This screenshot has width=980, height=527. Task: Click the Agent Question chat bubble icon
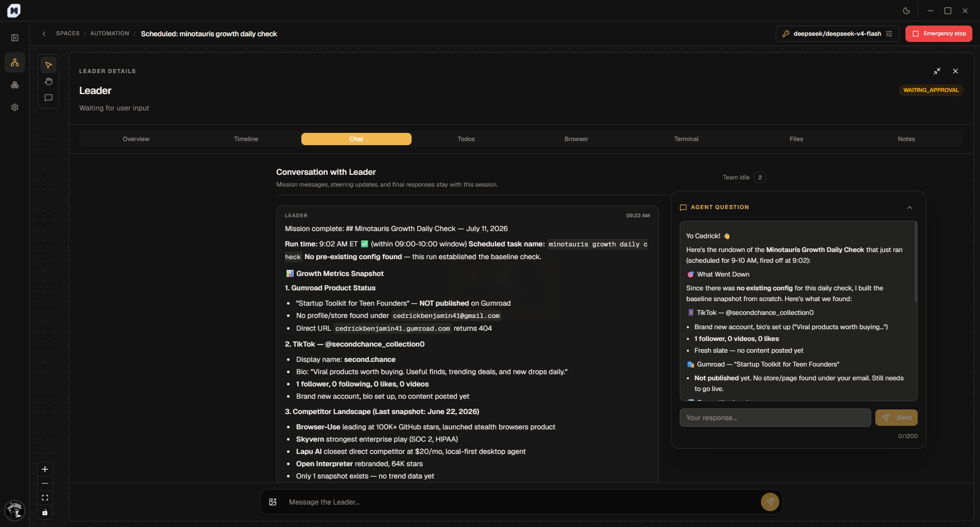coord(683,208)
